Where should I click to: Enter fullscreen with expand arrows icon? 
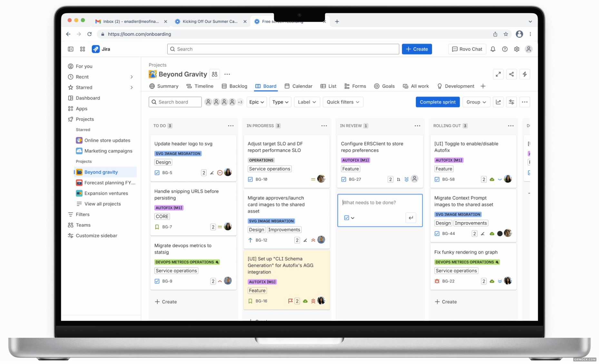pyautogui.click(x=498, y=74)
